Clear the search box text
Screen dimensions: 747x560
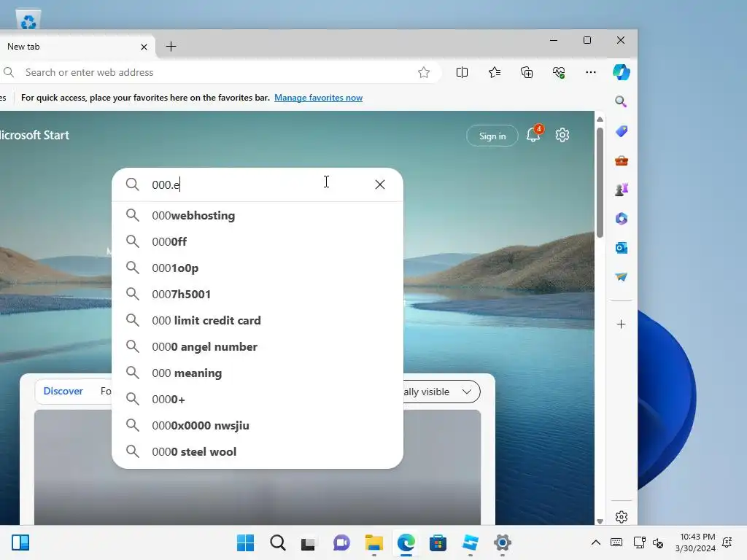379,184
